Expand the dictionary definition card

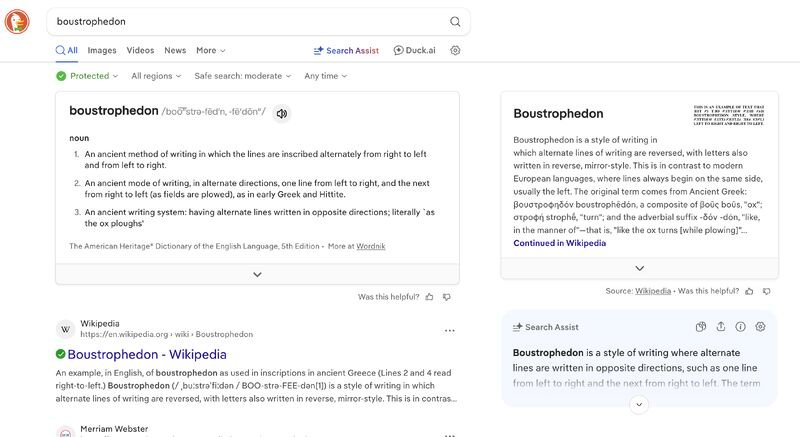pos(257,274)
